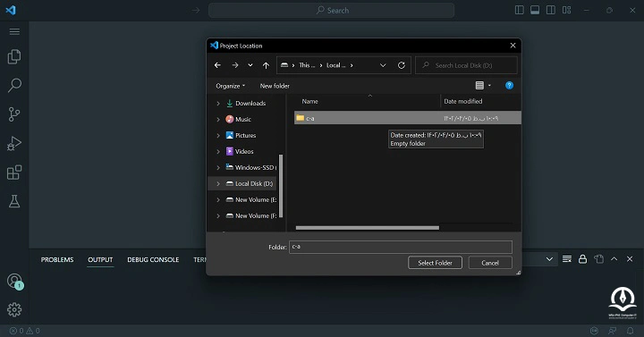Switch to the DEBUG CONSOLE tab
Viewport: 644px width, 337px height.
[x=153, y=260]
